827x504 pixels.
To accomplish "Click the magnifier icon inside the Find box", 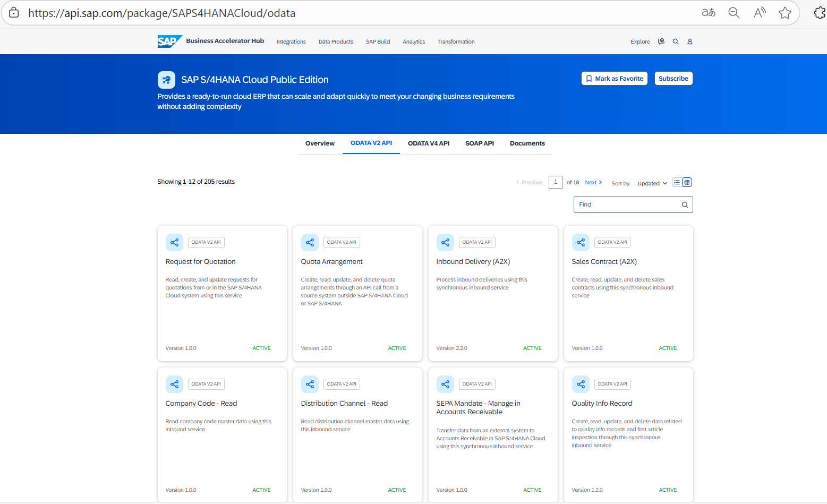I will pos(684,204).
